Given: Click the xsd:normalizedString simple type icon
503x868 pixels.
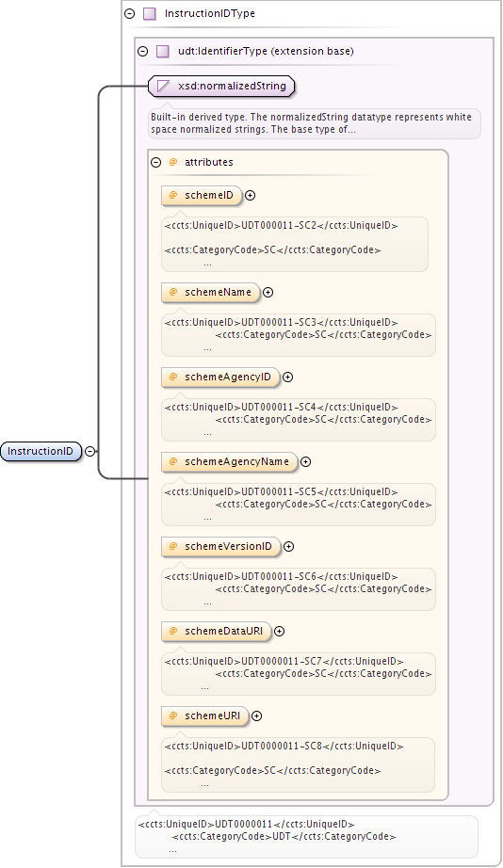Looking at the screenshot, I should point(163,87).
